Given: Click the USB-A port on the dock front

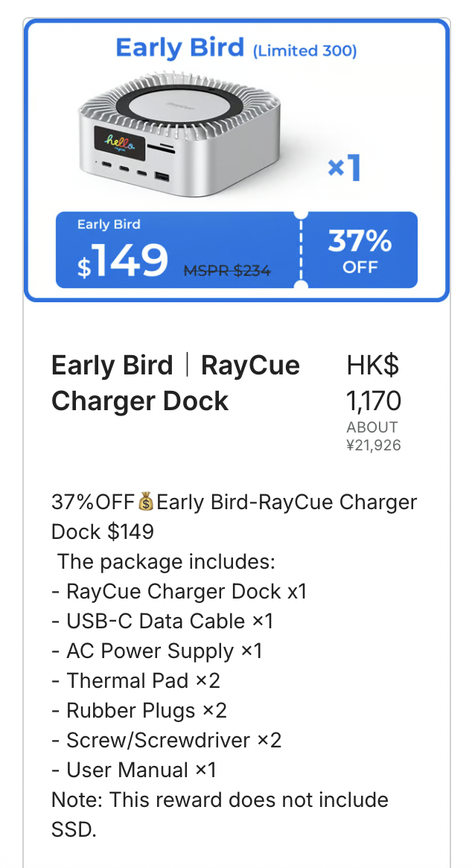Looking at the screenshot, I should point(162,178).
